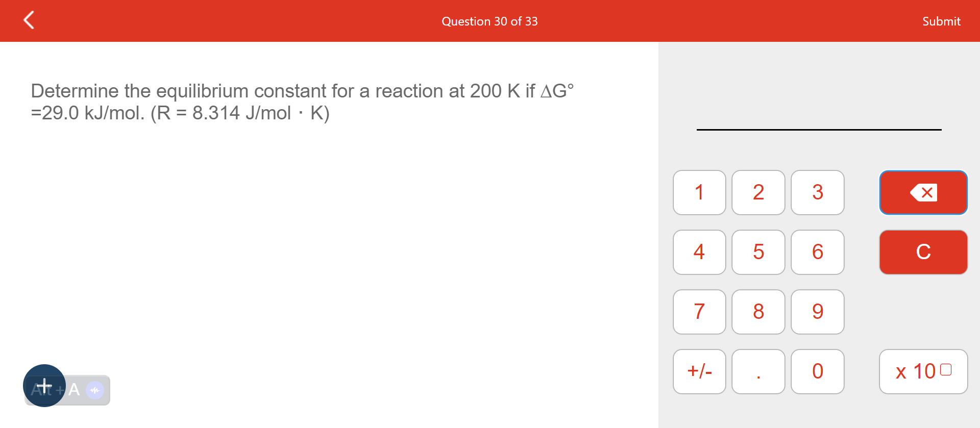
Task: Click the red header bar title area
Action: [489, 21]
